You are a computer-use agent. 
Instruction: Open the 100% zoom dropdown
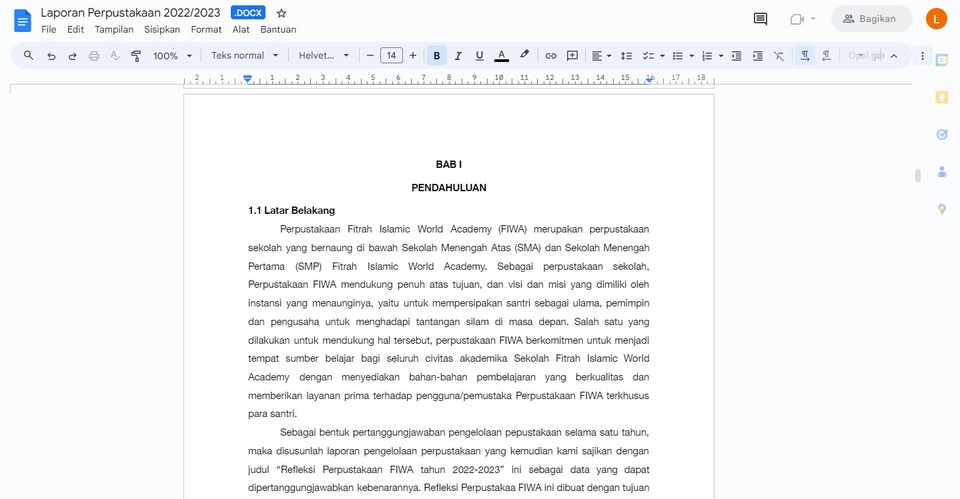coord(172,56)
